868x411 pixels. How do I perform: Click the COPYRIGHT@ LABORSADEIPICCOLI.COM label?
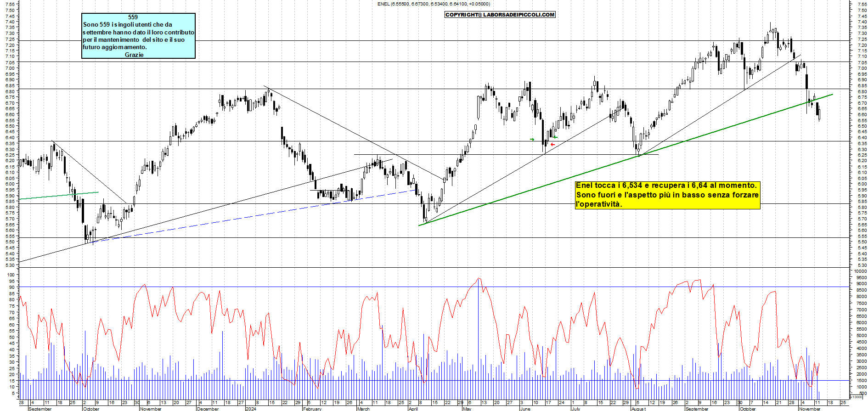500,15
